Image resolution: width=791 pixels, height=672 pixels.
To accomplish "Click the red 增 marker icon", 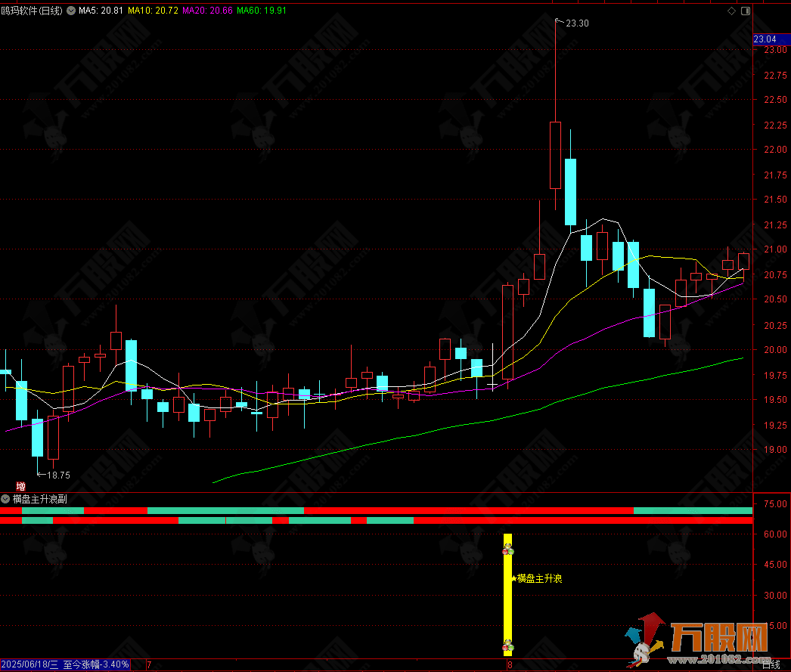I will coord(21,486).
